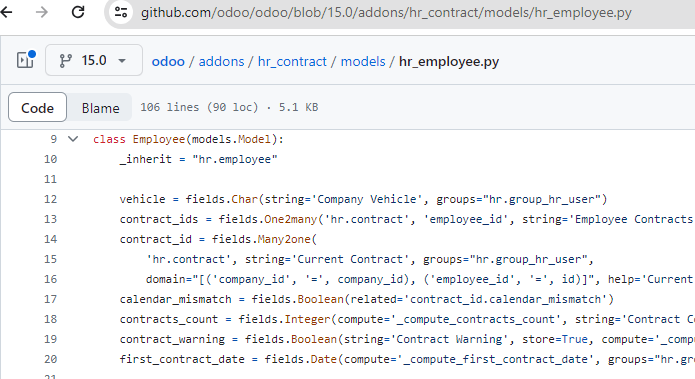Screen dimensions: 695x379
Task: Click the browser back arrow
Action: click(x=6, y=12)
